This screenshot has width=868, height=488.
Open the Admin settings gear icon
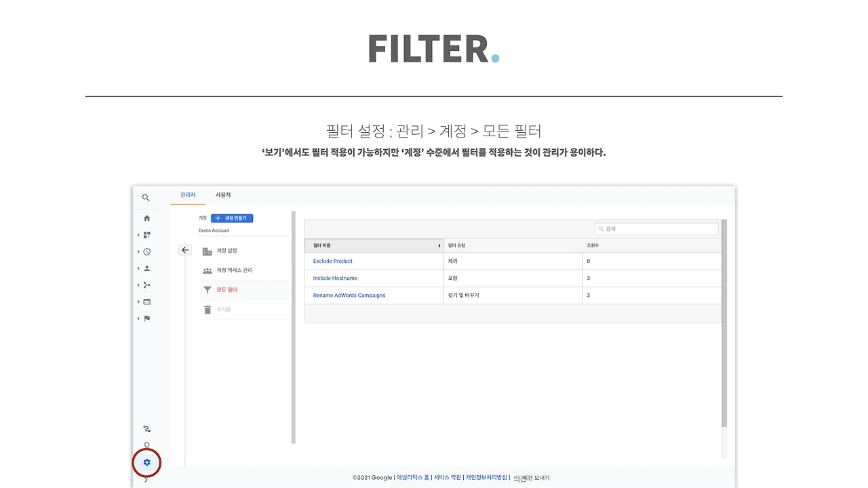point(146,462)
